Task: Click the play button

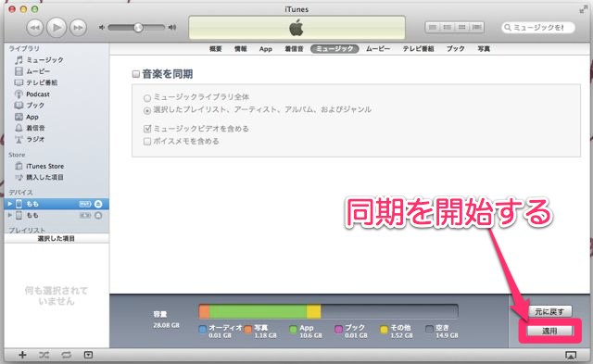Action: pyautogui.click(x=57, y=28)
